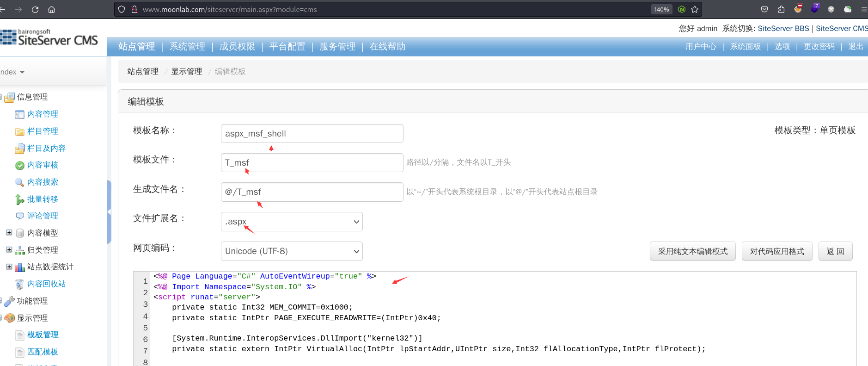The image size is (868, 366).
Task: Open the 服务管理 top menu
Action: click(337, 47)
